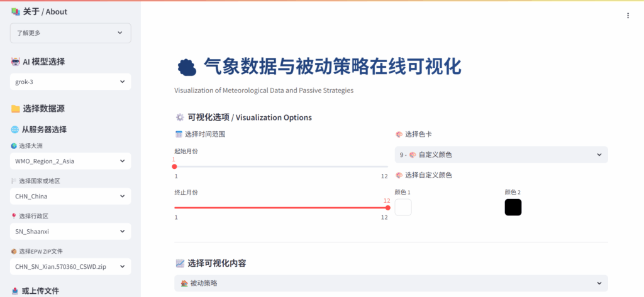Click the 颜色 1 label

(402, 192)
